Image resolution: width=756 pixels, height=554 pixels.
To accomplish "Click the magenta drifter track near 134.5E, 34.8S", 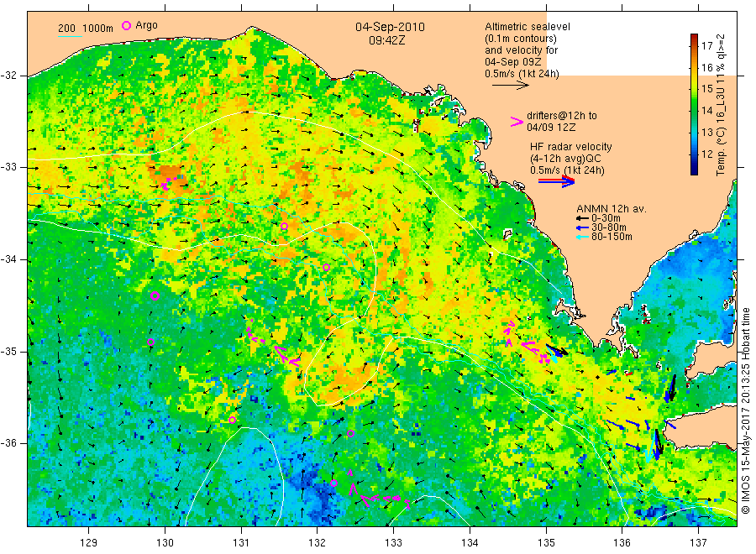I will point(508,333).
